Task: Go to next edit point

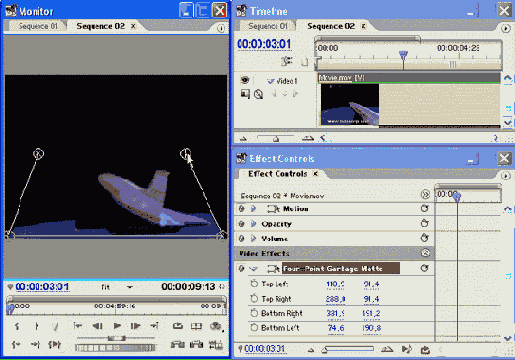Action: (154, 326)
